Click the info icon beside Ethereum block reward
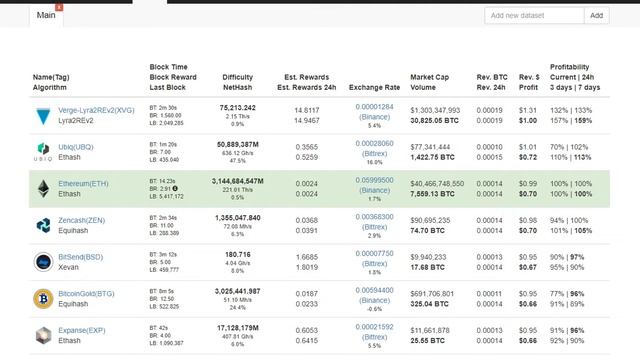 coord(175,189)
